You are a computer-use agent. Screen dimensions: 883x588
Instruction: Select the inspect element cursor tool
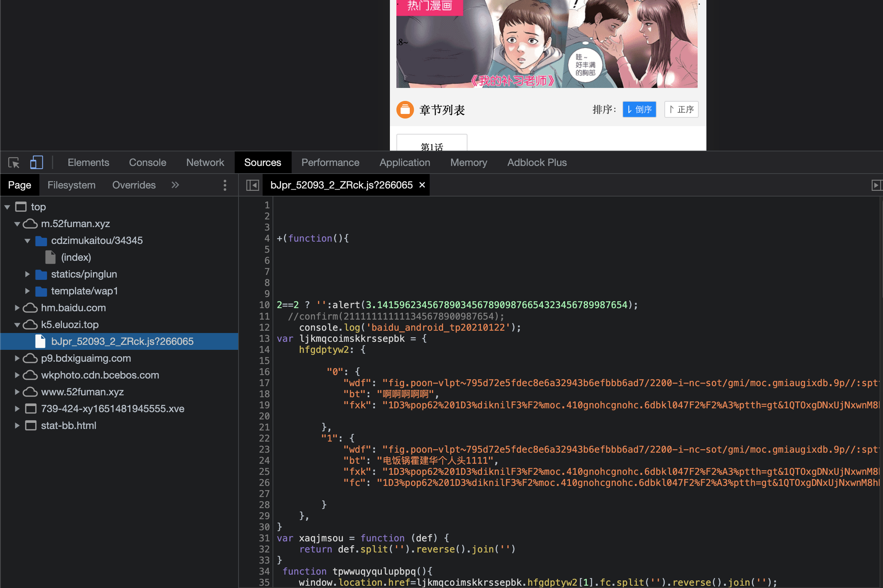point(13,162)
